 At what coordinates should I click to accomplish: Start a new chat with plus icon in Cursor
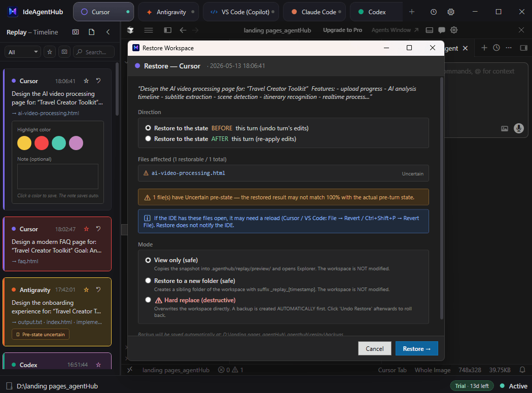click(484, 48)
